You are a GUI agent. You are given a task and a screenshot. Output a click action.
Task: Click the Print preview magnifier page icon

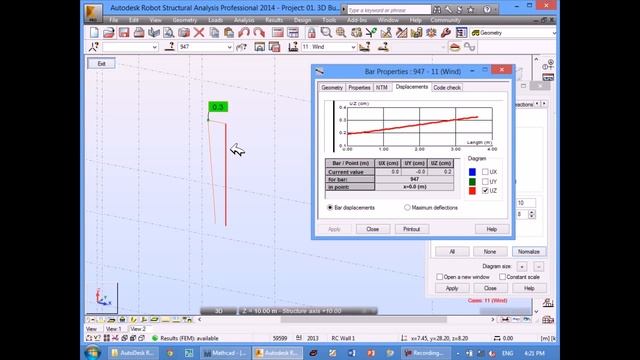pos(169,32)
